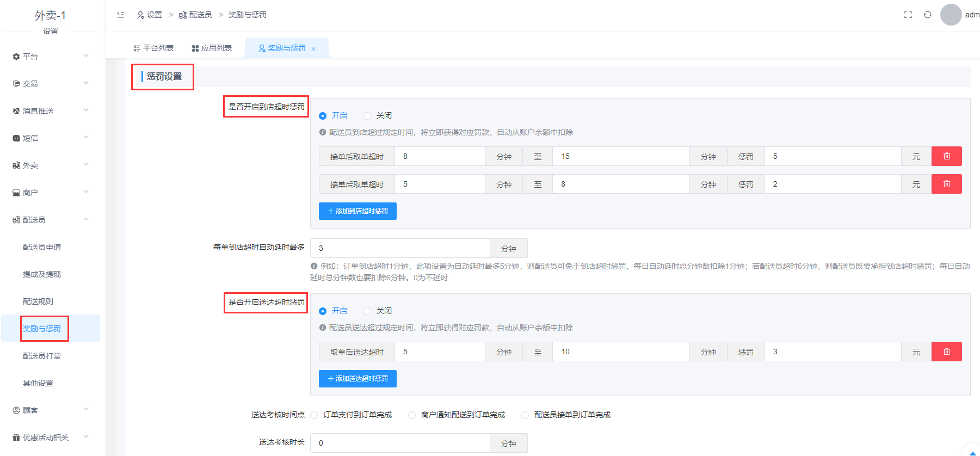Expand the 外卖 menu chevron
980x456 pixels.
[x=86, y=165]
